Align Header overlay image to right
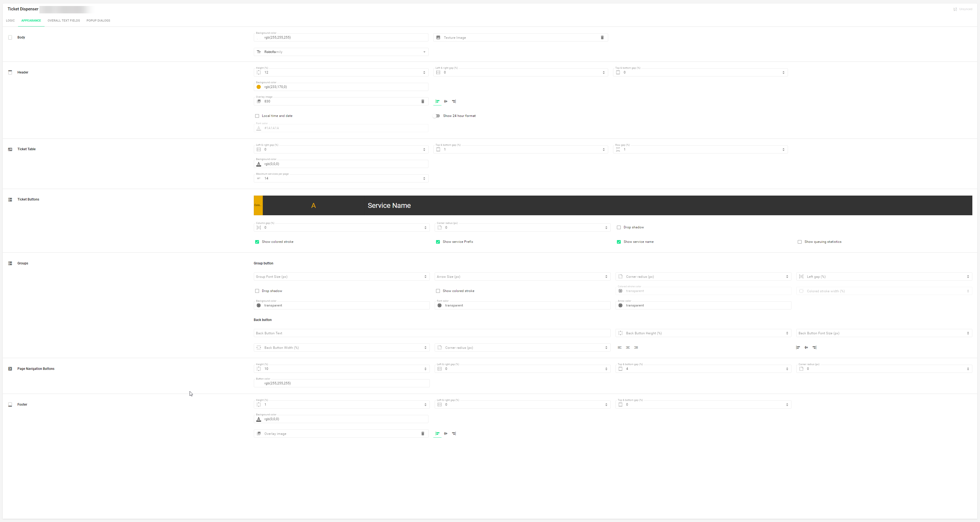 (454, 102)
